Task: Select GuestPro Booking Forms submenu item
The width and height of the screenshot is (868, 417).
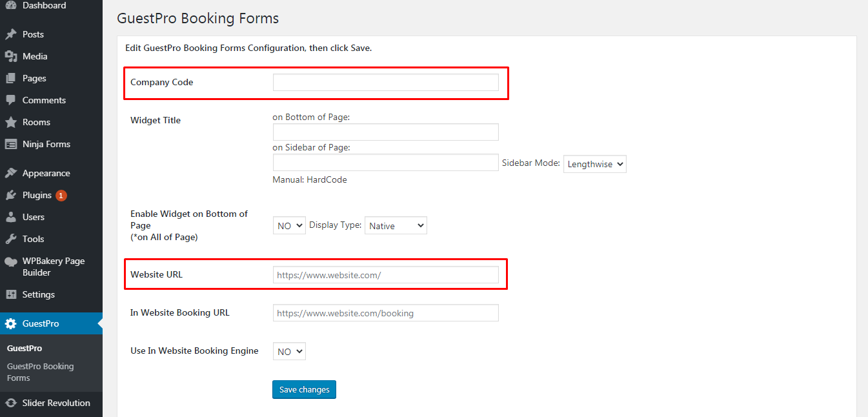Action: pyautogui.click(x=39, y=372)
